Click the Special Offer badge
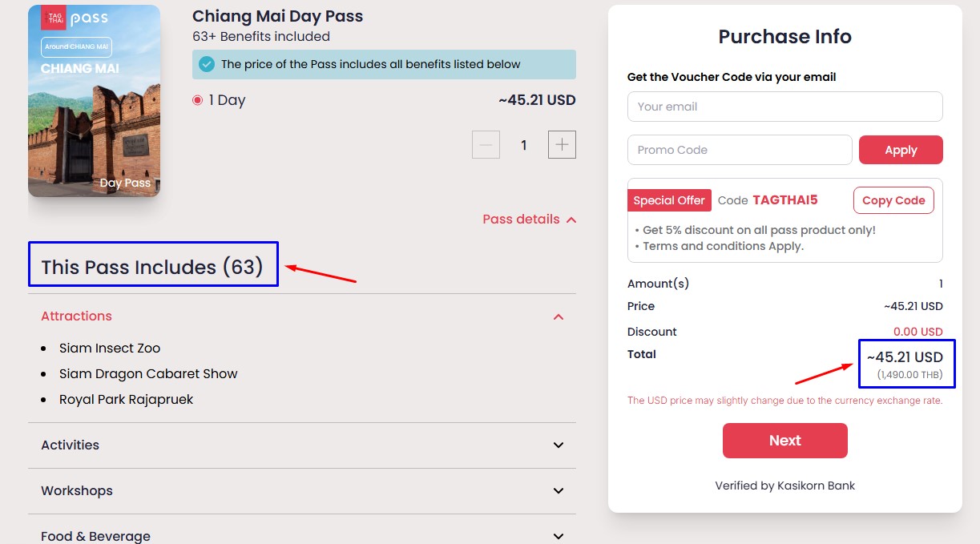Viewport: 980px width, 544px height. coord(669,200)
